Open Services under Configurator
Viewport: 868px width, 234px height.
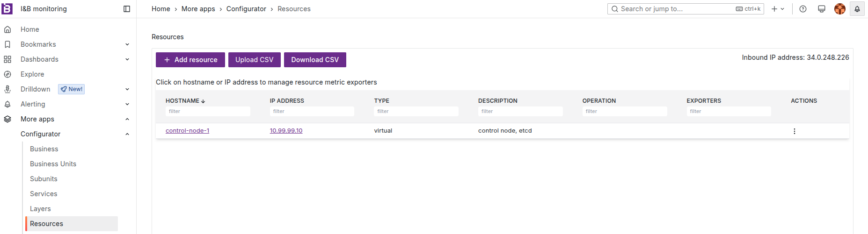click(44, 194)
